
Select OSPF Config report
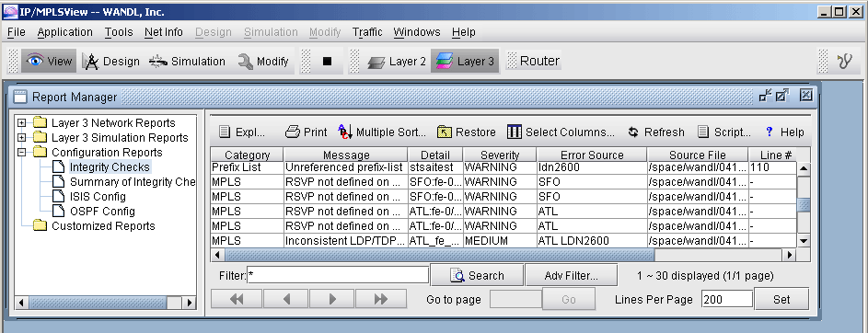point(102,212)
